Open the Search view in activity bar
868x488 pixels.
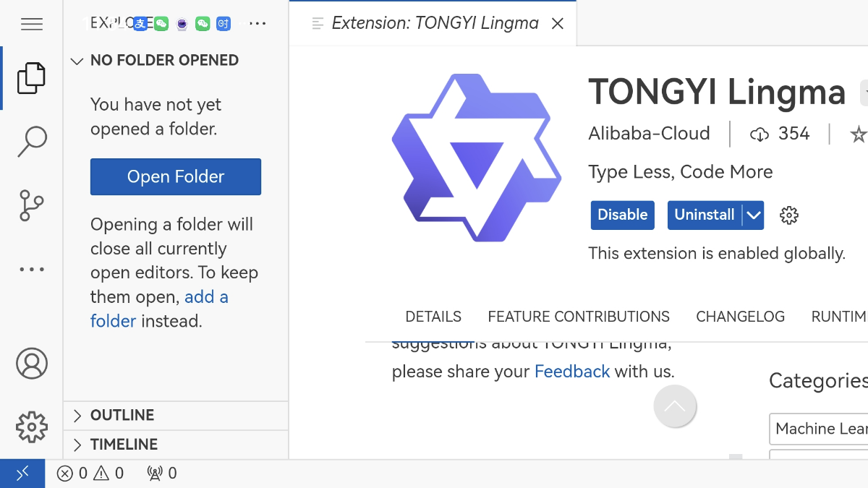[x=32, y=142]
